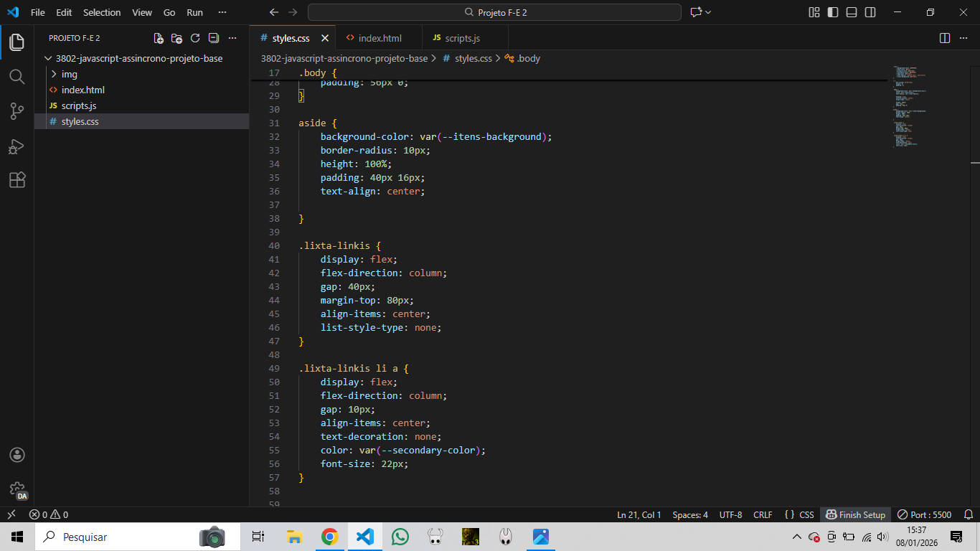Screen dimensions: 980x551
Task: Toggle the secondary side bar layout button
Action: [x=870, y=12]
